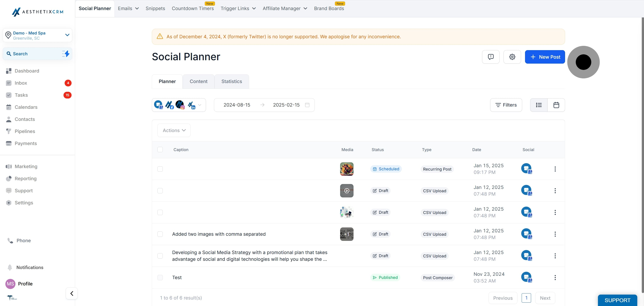
Task: Open options menu for Scheduled post
Action: click(x=555, y=169)
